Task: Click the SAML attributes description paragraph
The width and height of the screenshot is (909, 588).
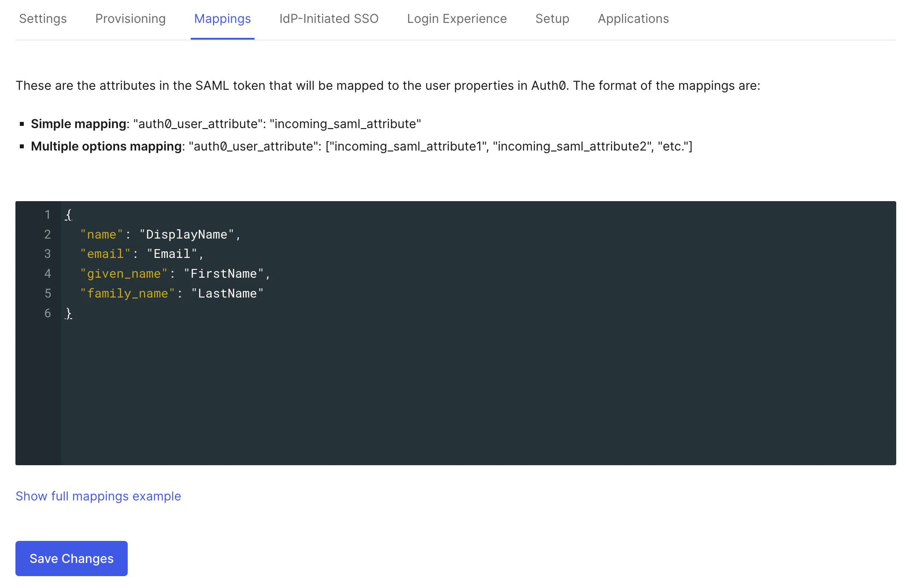Action: point(388,85)
